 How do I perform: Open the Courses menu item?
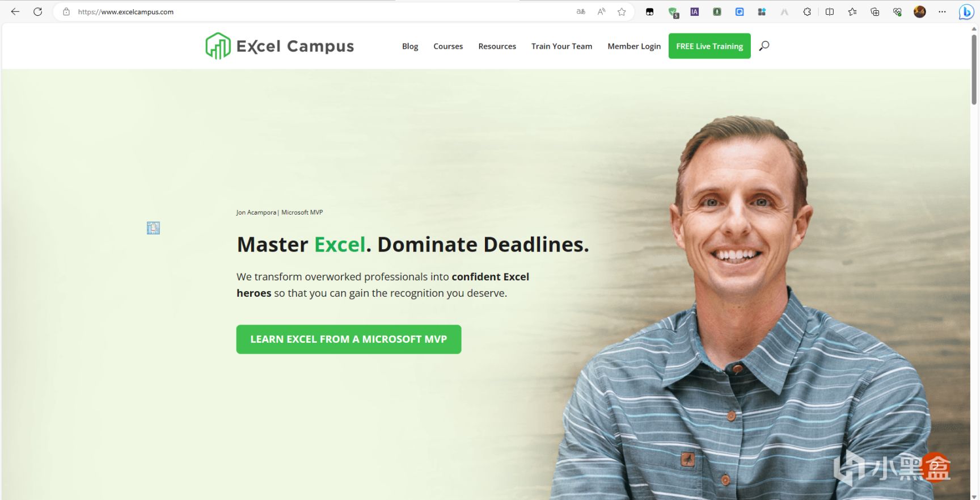(x=448, y=46)
